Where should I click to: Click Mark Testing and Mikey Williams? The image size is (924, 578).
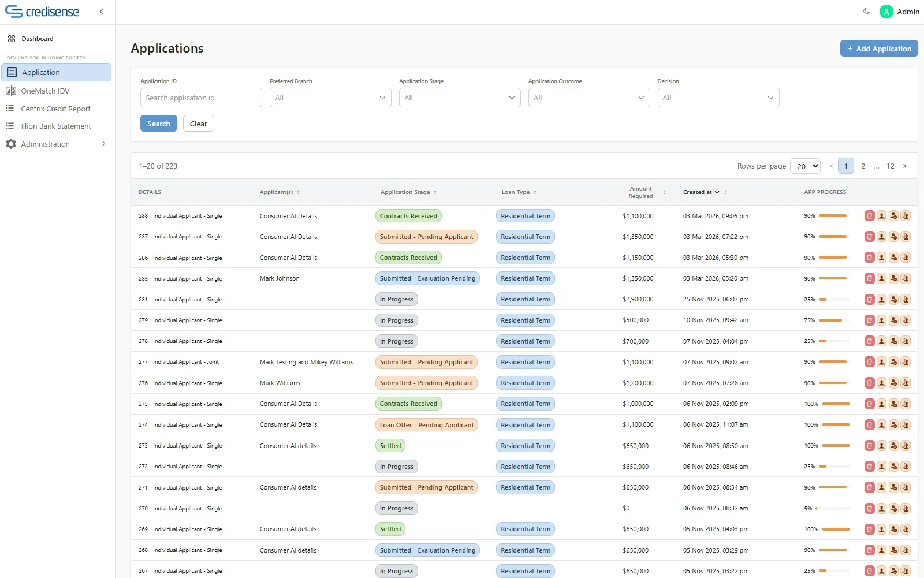(x=307, y=362)
